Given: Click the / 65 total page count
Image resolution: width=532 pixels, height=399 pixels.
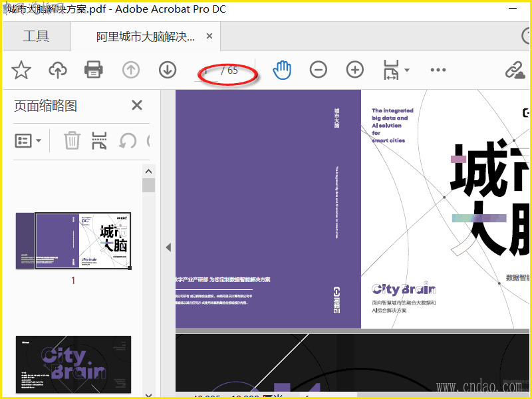Looking at the screenshot, I should click(x=229, y=70).
